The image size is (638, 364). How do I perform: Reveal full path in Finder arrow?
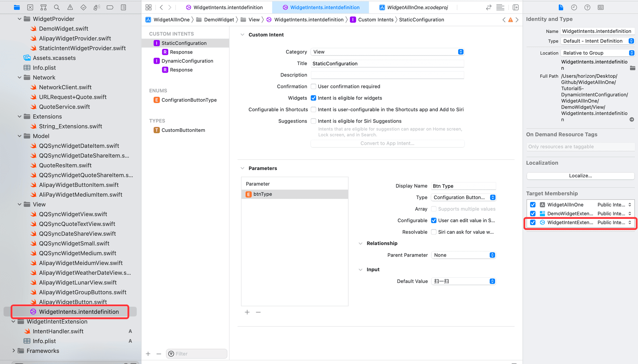tap(632, 120)
